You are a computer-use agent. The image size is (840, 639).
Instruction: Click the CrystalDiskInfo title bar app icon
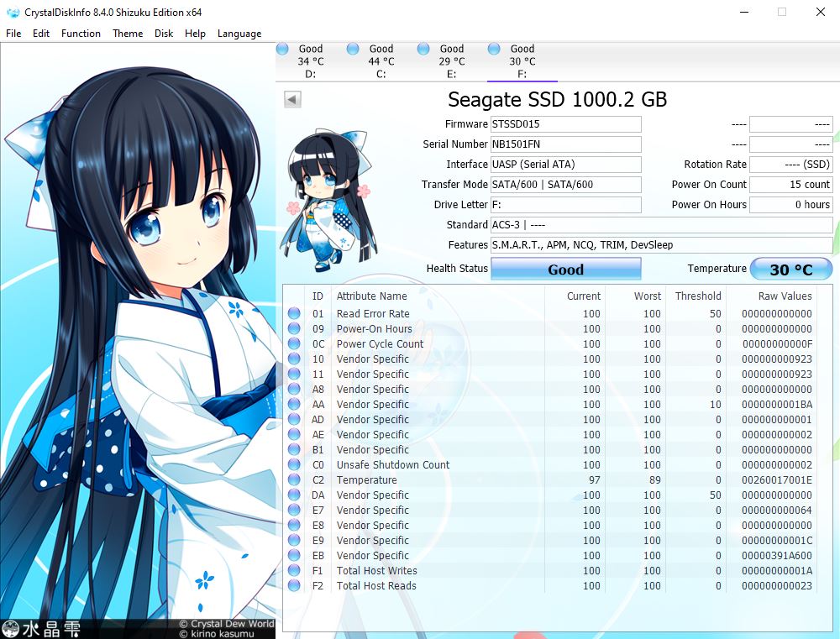click(x=13, y=13)
